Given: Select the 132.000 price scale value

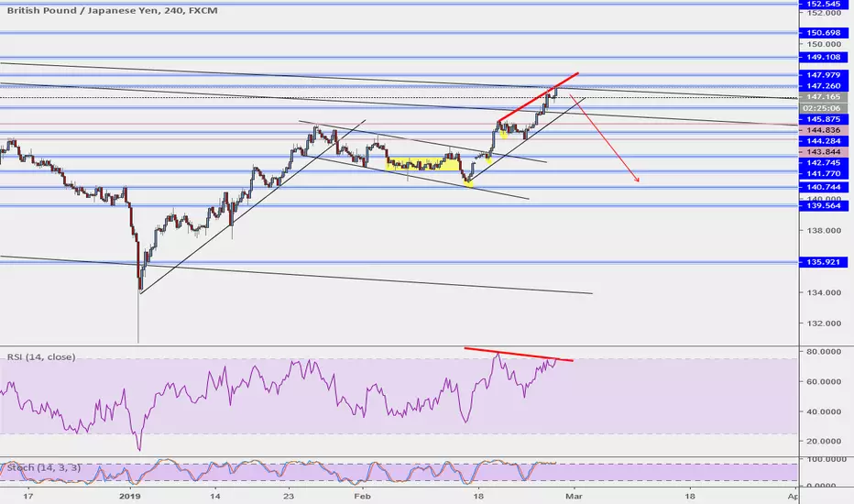Looking at the screenshot, I should [x=824, y=323].
